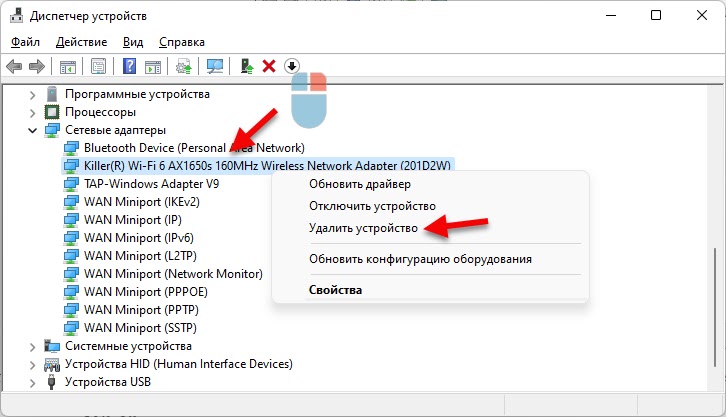This screenshot has width=726, height=417.
Task: Open the Действие menu
Action: pyautogui.click(x=82, y=42)
